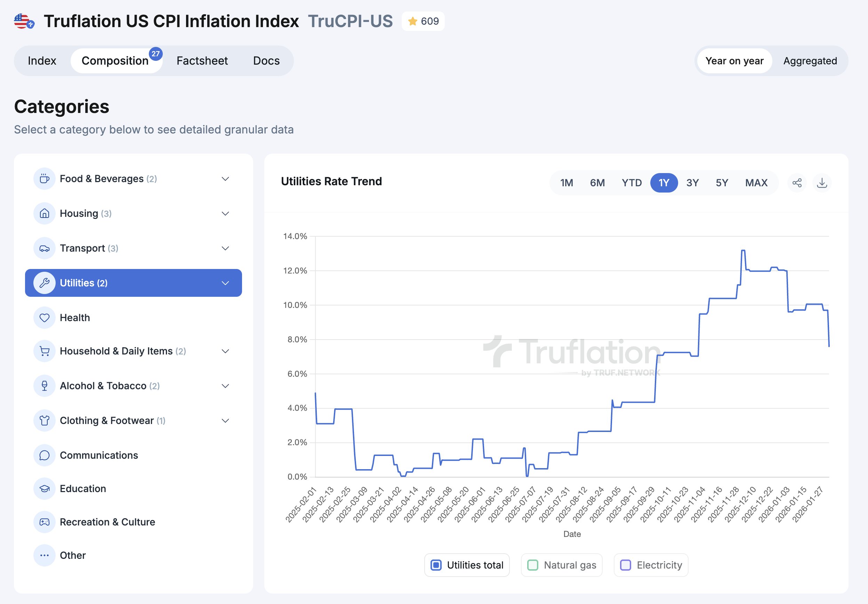Image resolution: width=868 pixels, height=604 pixels.
Task: Switch to the Factsheet tab
Action: point(202,61)
